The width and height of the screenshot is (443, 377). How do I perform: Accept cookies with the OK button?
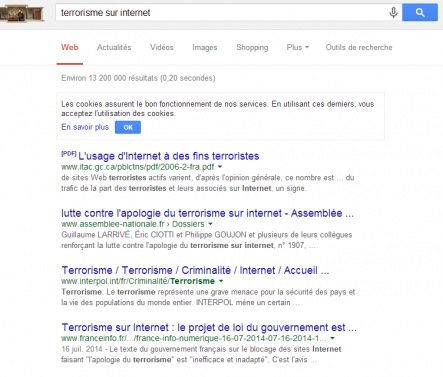coord(128,127)
